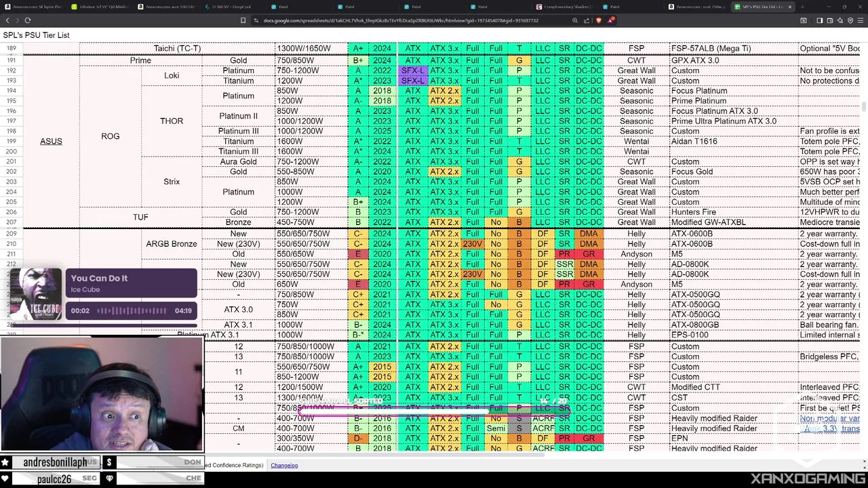
Task: Click the 'Taichi (TC-T)' cell
Action: click(x=177, y=48)
